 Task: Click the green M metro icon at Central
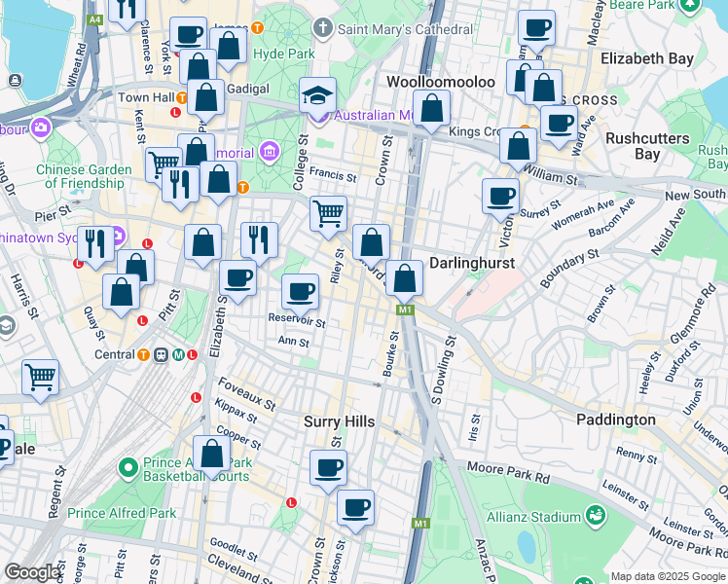pos(178,354)
